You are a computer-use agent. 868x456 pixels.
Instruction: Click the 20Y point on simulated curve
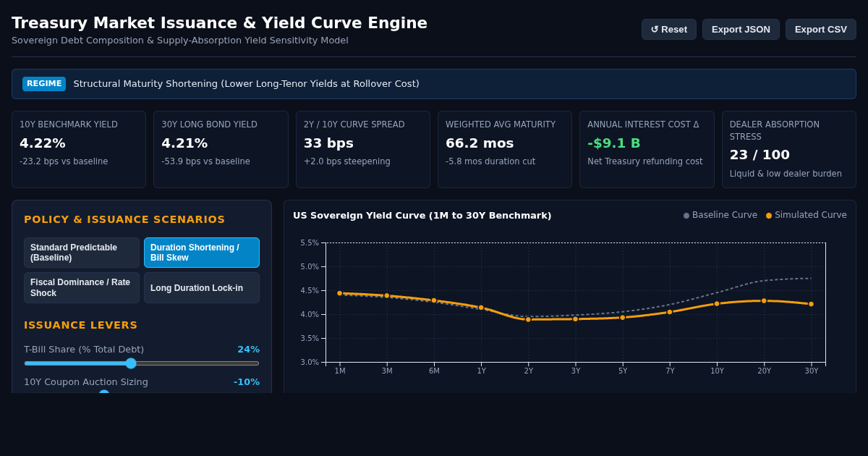coord(764,301)
